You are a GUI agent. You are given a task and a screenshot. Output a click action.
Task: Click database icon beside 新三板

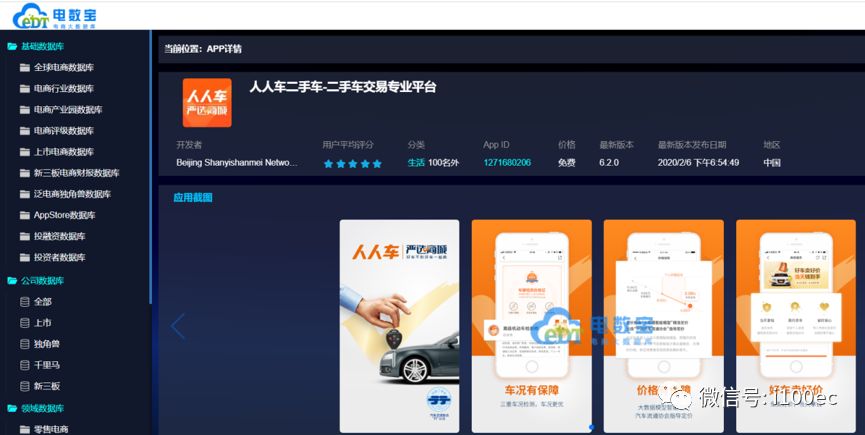24,386
